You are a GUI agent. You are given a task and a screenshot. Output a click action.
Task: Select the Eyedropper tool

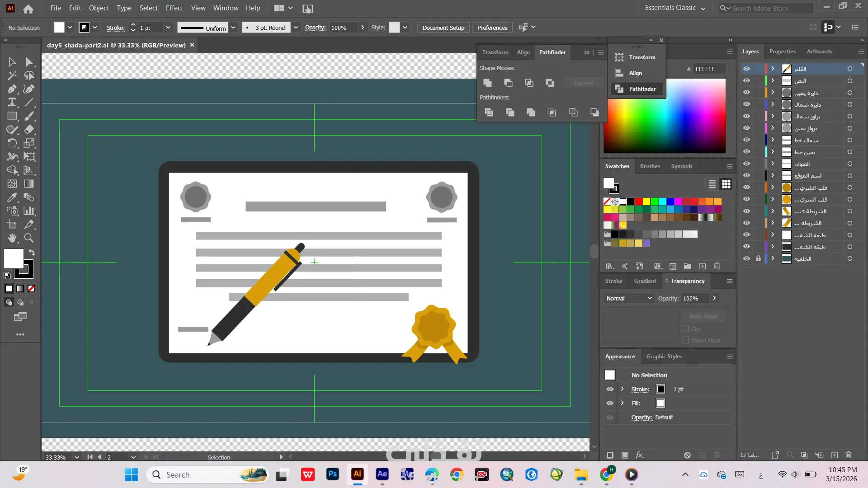12,197
